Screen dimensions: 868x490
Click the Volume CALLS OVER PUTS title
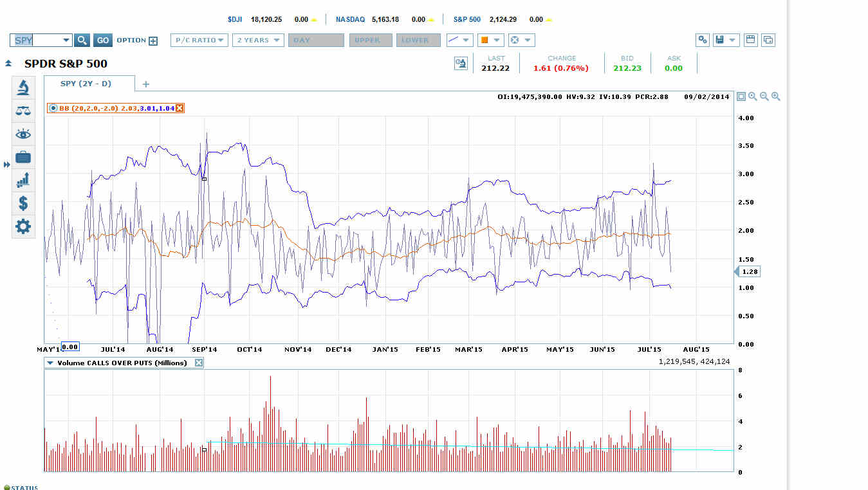coord(122,363)
